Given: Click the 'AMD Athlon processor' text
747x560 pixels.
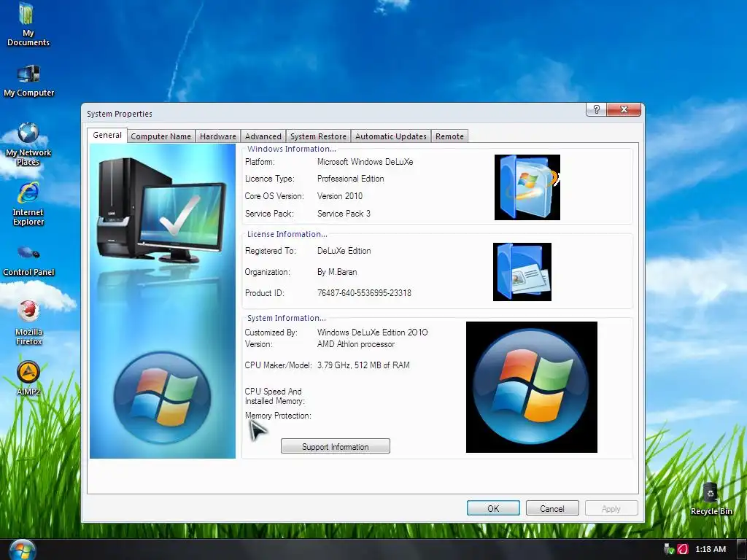Looking at the screenshot, I should [x=356, y=344].
